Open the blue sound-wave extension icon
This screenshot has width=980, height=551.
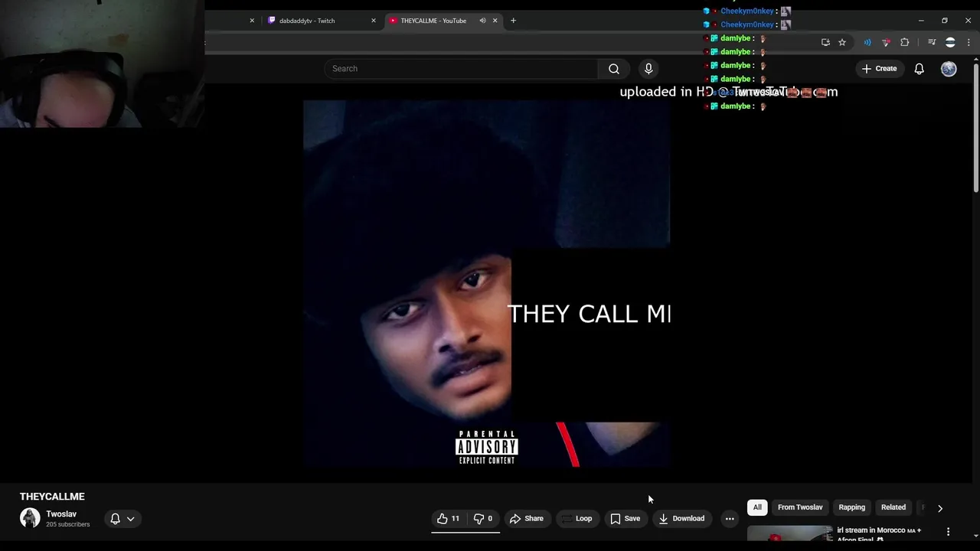coord(867,42)
